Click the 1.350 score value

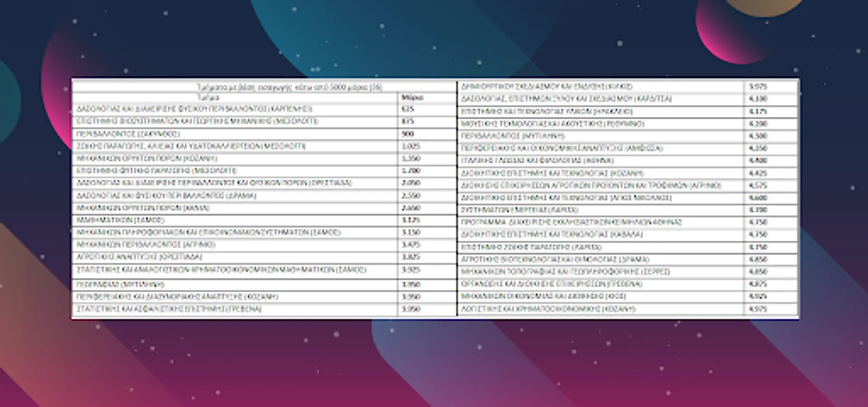pos(411,159)
